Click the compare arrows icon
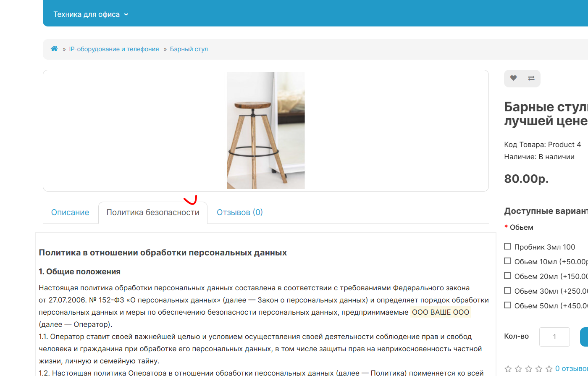588x376 pixels. pyautogui.click(x=531, y=78)
